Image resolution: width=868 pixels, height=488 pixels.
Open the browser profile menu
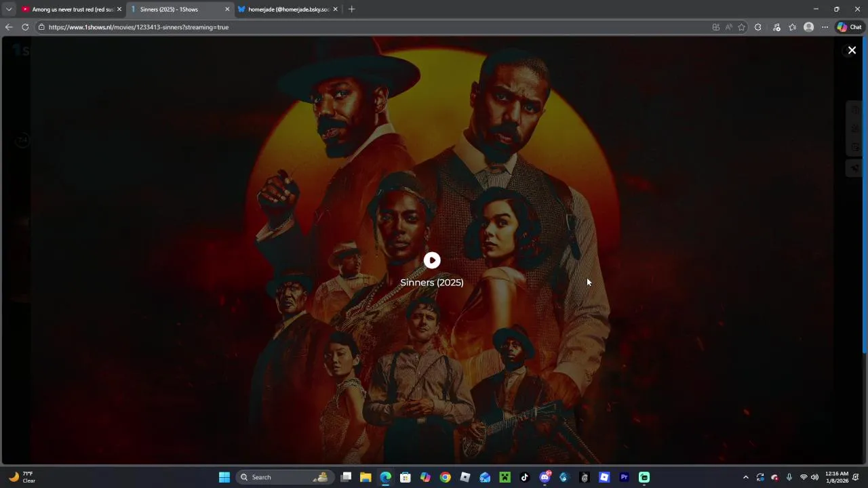click(808, 27)
